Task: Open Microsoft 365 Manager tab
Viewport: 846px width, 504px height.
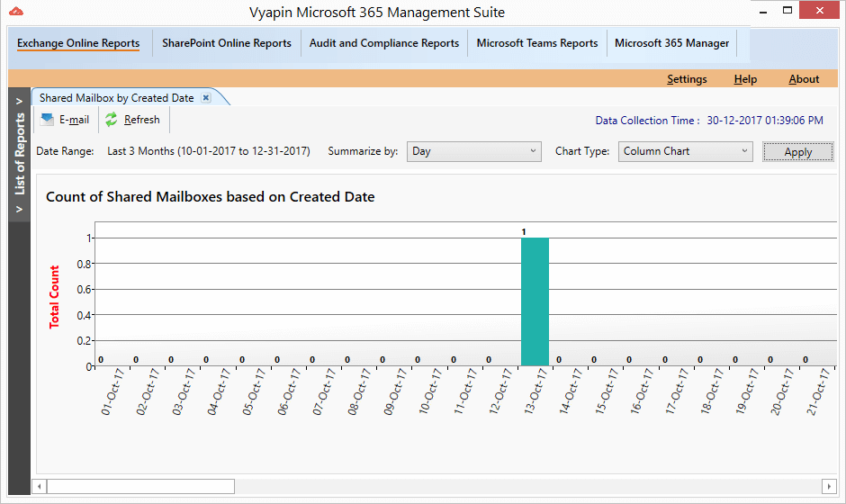Action: coord(671,43)
